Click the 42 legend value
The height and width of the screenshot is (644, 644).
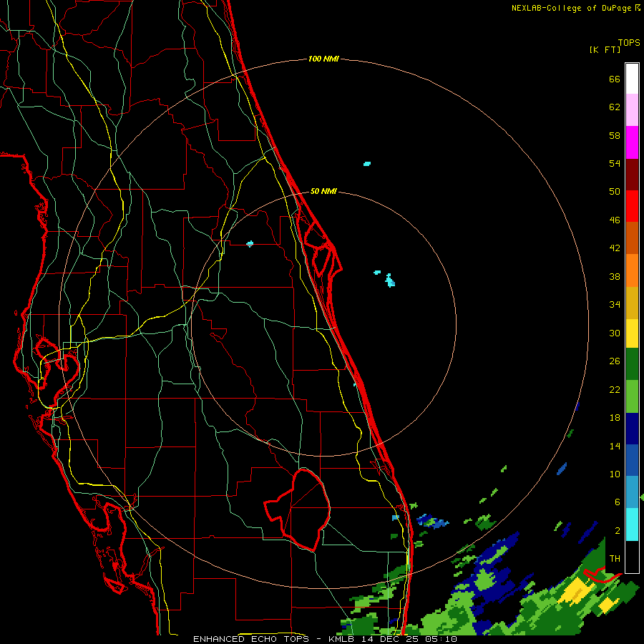[615, 248]
